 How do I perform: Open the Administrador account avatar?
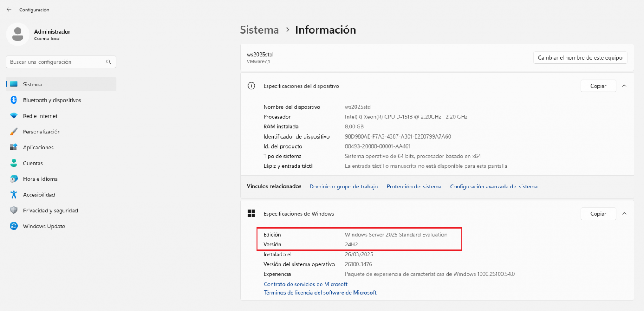(x=18, y=34)
